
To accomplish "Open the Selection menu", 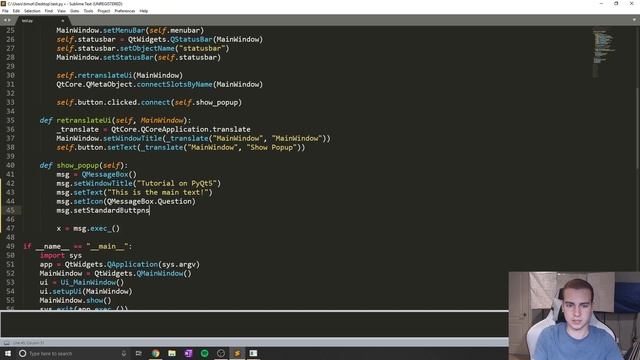I will (32, 11).
